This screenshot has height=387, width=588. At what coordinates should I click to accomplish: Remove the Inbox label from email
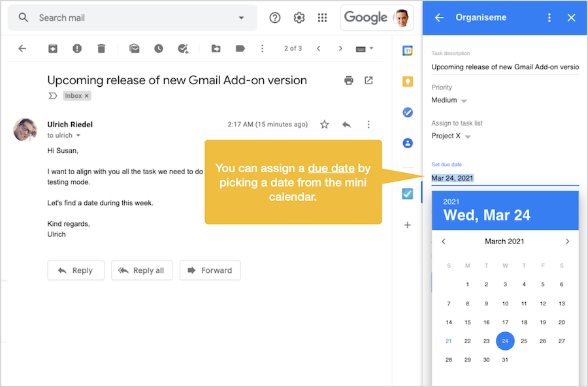[87, 96]
